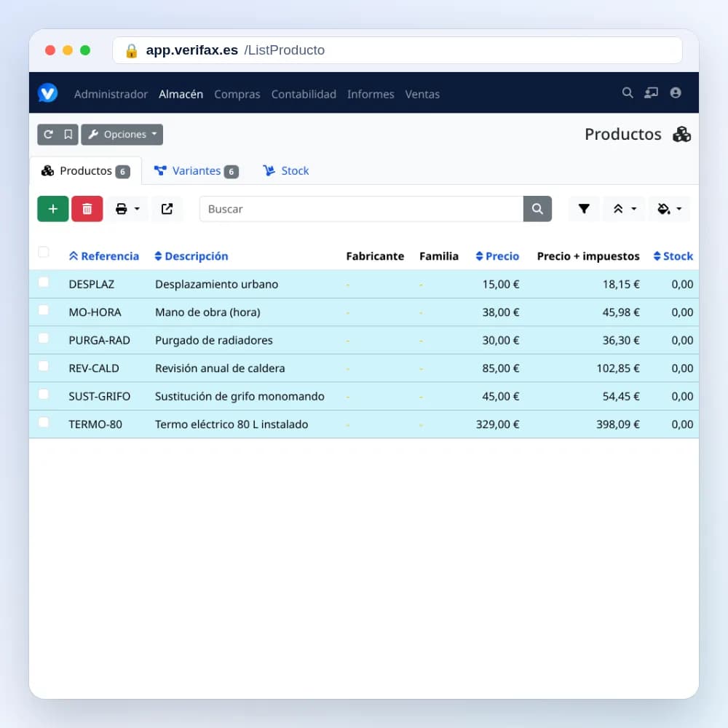Check the TERMO-80 row checkbox

click(43, 422)
